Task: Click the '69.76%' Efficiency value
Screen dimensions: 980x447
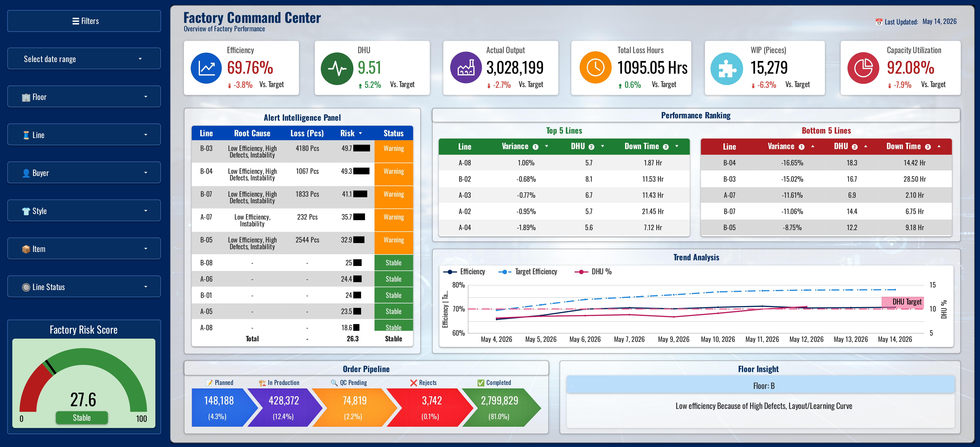Action: (x=250, y=68)
